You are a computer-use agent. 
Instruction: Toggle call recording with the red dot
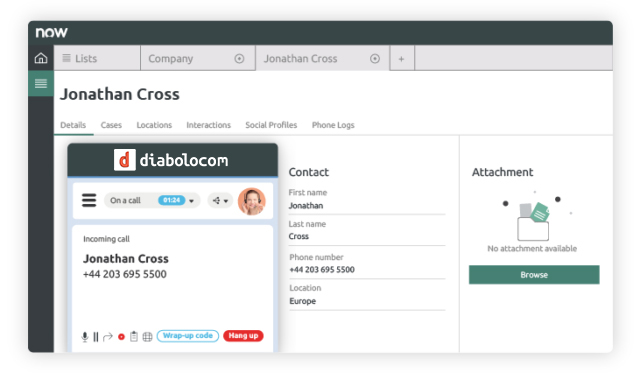click(x=121, y=337)
